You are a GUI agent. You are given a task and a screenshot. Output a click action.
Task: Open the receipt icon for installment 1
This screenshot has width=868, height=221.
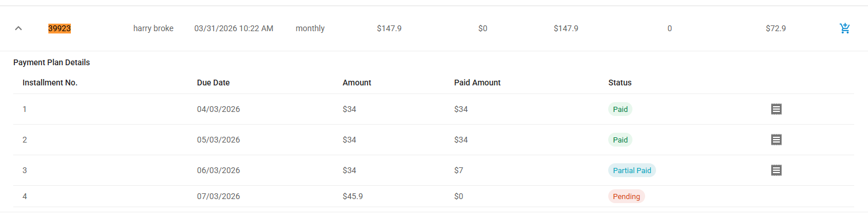point(776,109)
